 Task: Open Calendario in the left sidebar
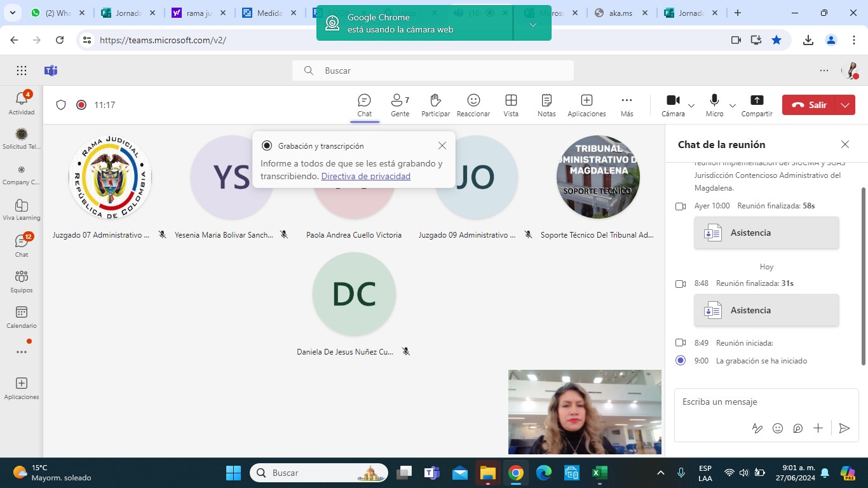(x=22, y=317)
